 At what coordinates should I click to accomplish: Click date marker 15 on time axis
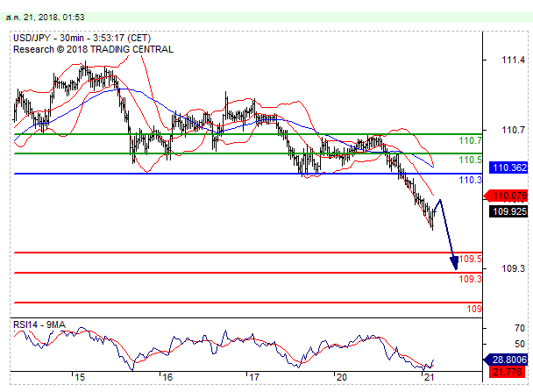[x=80, y=377]
